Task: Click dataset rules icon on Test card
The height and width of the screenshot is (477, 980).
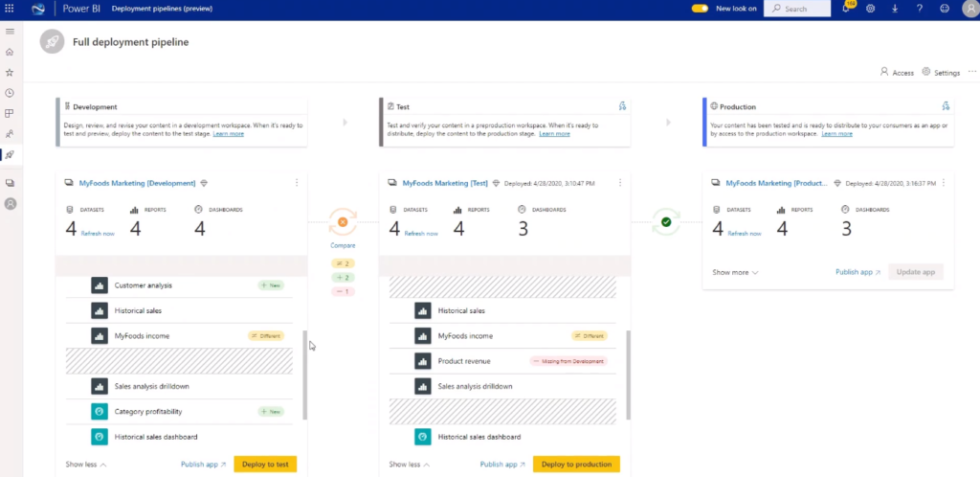Action: pos(622,106)
